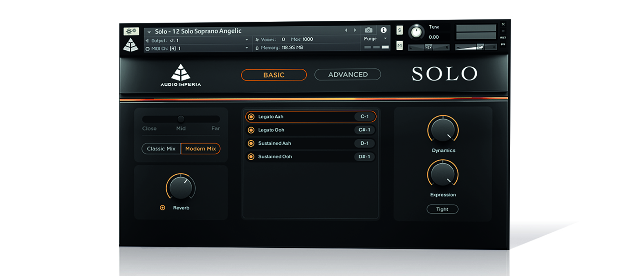Go to the next instrument with the right arrow
Viewport: 644px width, 276px height.
click(355, 30)
